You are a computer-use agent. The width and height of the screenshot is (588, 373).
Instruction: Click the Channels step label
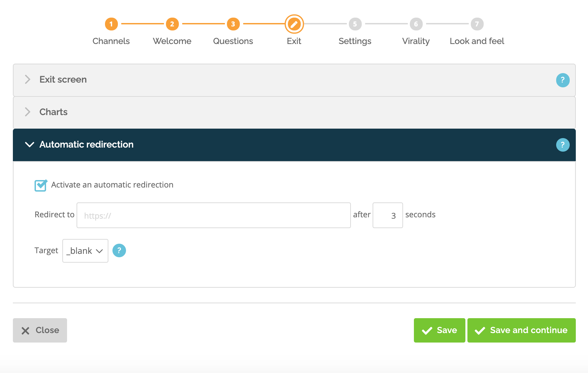click(111, 41)
